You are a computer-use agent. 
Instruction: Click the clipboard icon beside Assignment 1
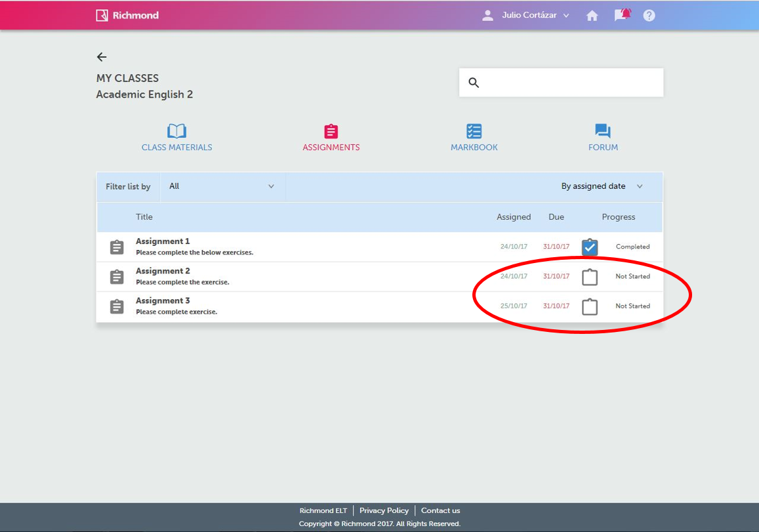pos(117,247)
